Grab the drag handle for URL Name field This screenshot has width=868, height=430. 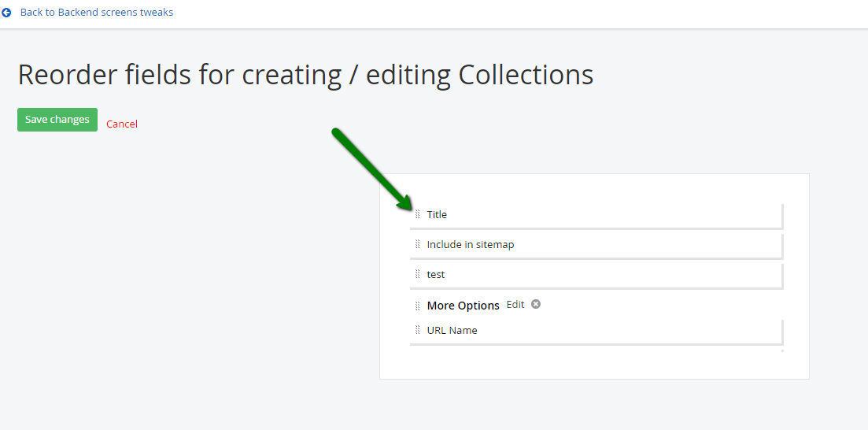pyautogui.click(x=418, y=330)
